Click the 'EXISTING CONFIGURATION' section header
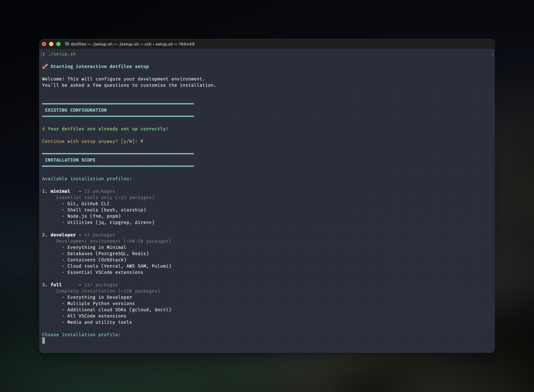This screenshot has height=392, width=534. click(x=76, y=110)
